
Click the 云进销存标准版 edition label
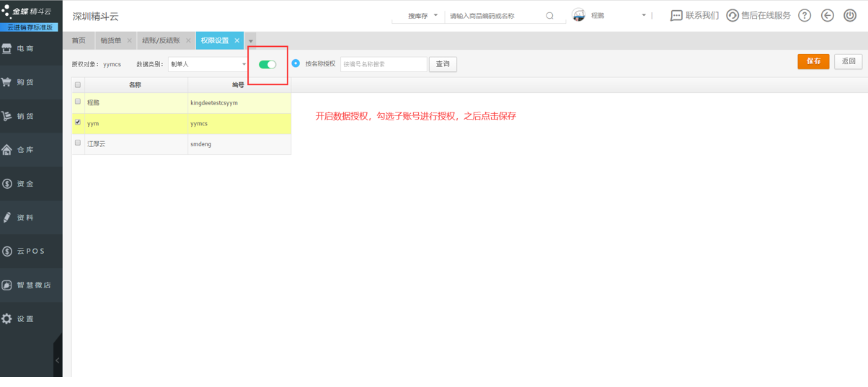30,27
